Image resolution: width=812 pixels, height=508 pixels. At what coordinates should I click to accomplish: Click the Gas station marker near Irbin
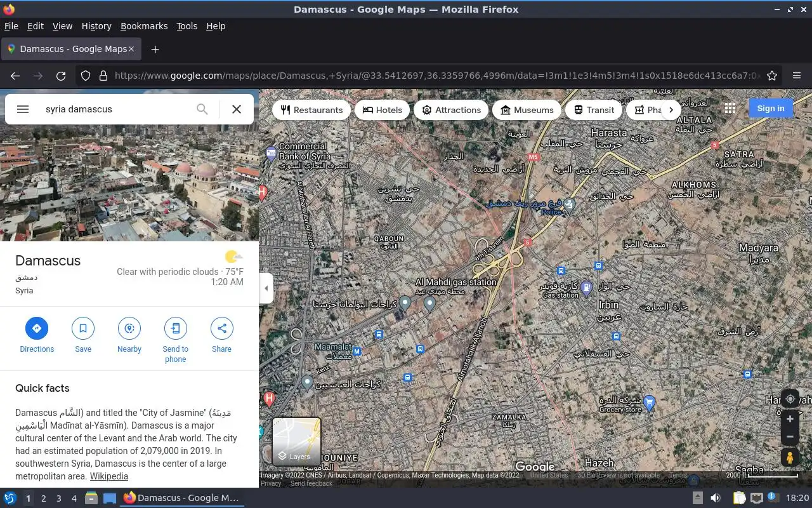pos(587,288)
